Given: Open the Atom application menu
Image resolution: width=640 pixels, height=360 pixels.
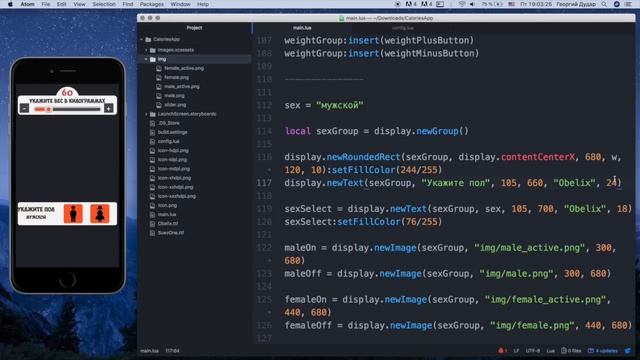Looking at the screenshot, I should (27, 4).
